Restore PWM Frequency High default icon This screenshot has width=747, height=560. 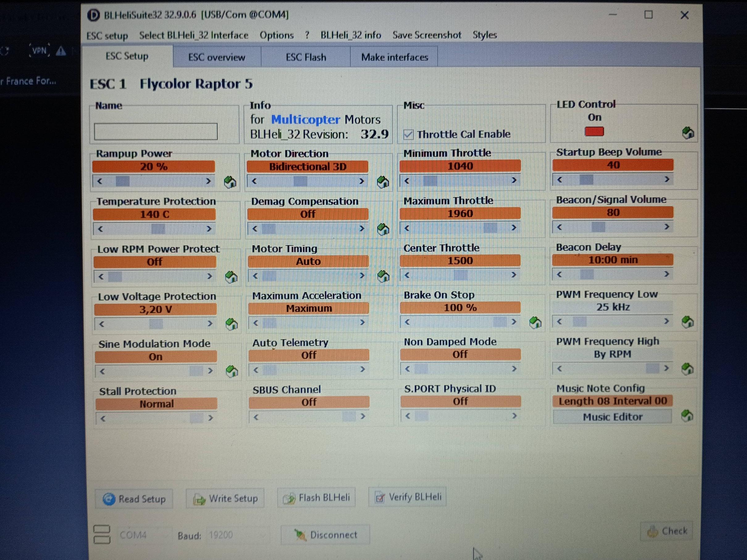[x=687, y=369]
